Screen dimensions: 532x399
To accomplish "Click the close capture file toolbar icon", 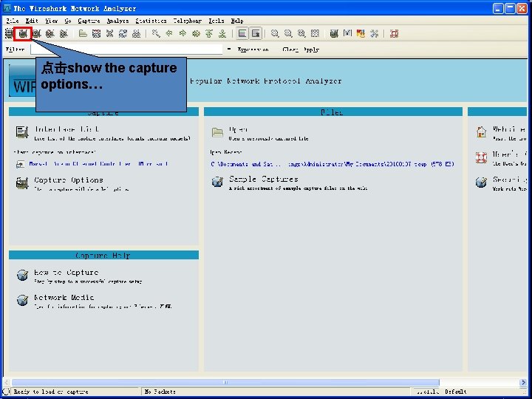I will (109, 33).
